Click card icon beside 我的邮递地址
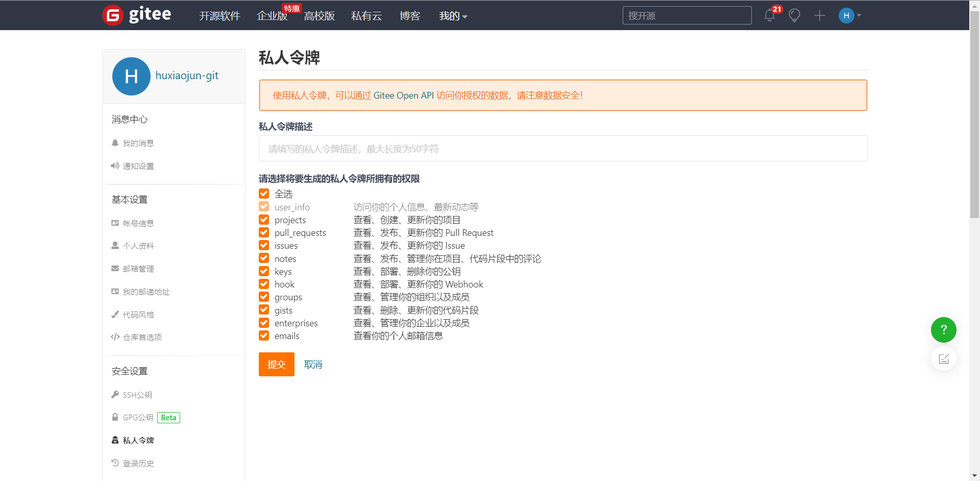 115,292
